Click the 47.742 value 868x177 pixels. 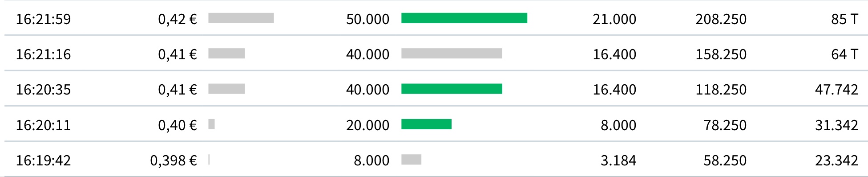click(836, 90)
